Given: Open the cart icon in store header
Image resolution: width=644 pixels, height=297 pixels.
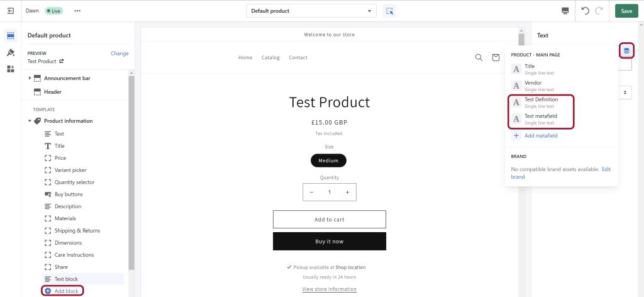Looking at the screenshot, I should tap(496, 57).
